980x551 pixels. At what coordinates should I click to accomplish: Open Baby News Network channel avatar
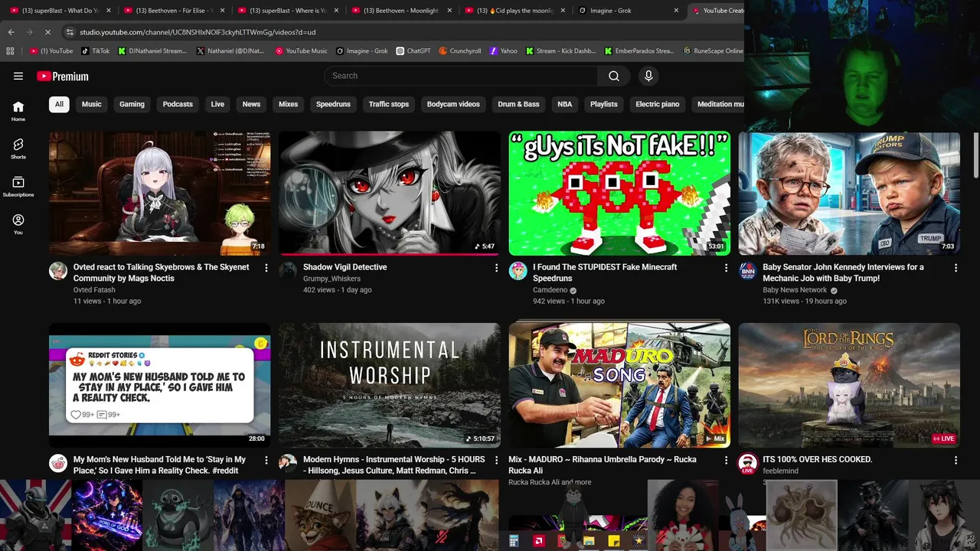pyautogui.click(x=747, y=271)
